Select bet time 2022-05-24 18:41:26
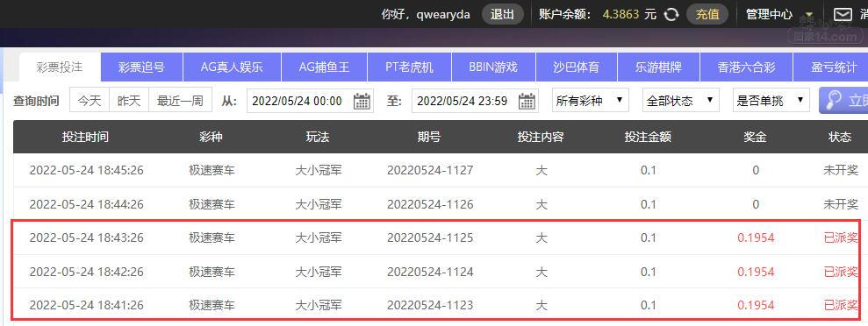This screenshot has width=868, height=326. click(86, 306)
